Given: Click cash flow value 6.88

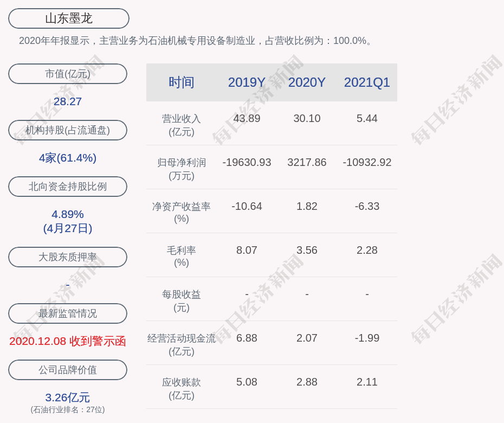Looking at the screenshot, I should click(247, 338).
